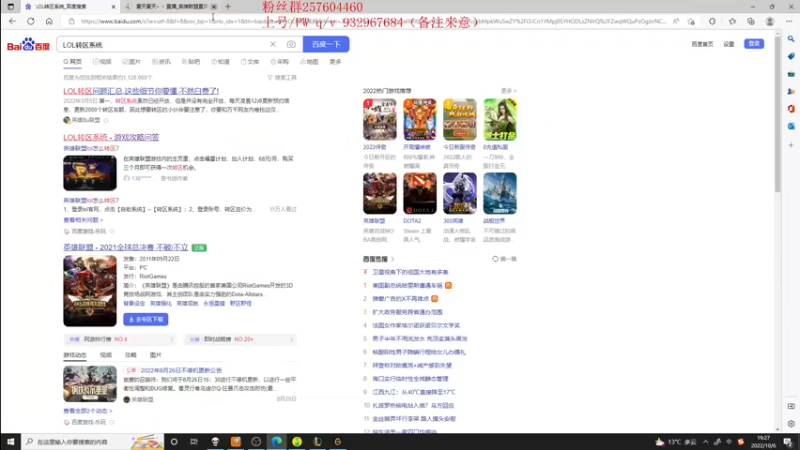
Task: Click the browser home icon
Action: tap(49, 21)
